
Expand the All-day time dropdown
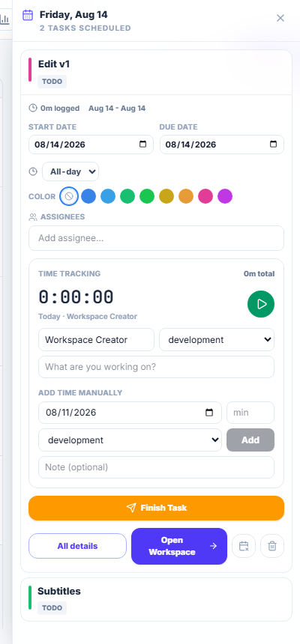coord(70,171)
